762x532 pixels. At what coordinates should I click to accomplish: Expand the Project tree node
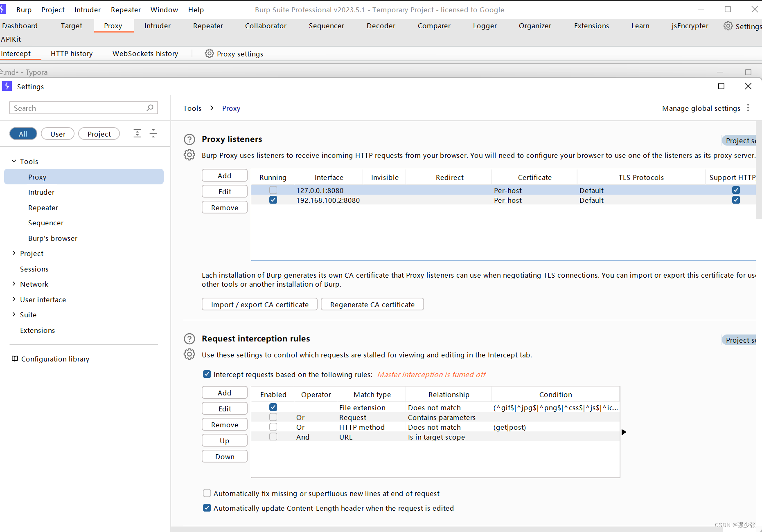[14, 253]
